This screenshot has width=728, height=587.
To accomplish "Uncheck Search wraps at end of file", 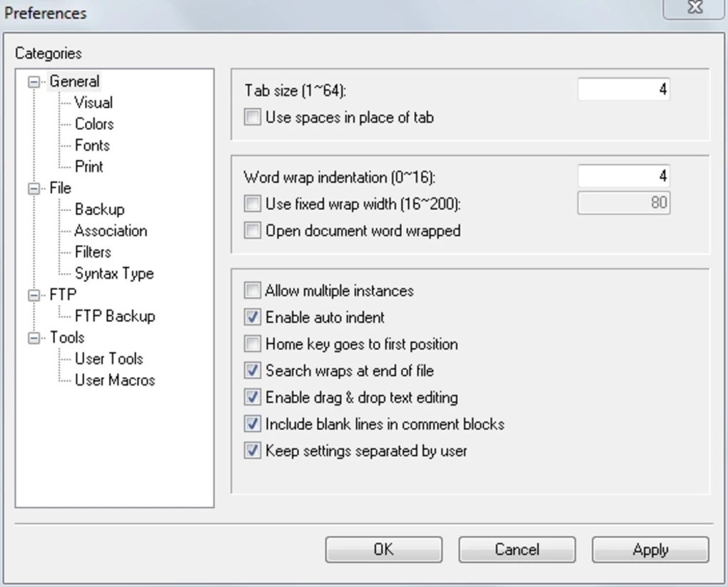I will pos(253,371).
